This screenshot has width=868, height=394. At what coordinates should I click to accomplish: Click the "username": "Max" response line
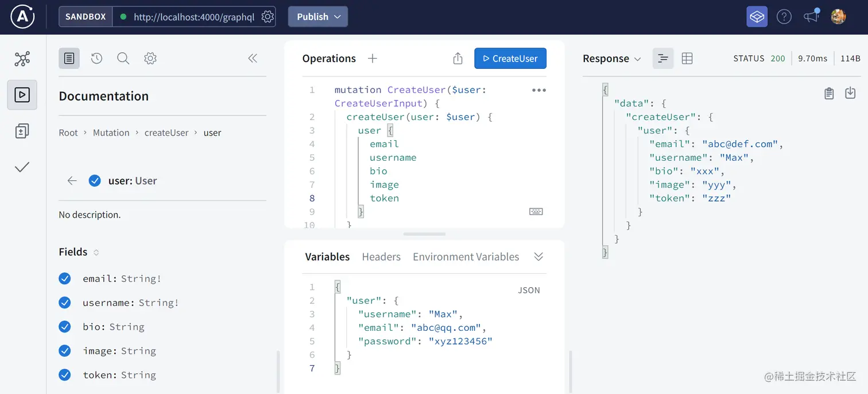click(702, 157)
